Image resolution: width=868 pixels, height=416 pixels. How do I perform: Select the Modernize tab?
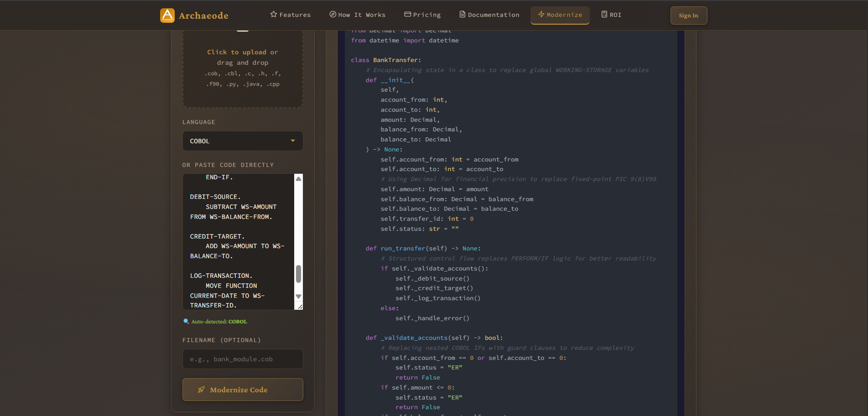(560, 15)
